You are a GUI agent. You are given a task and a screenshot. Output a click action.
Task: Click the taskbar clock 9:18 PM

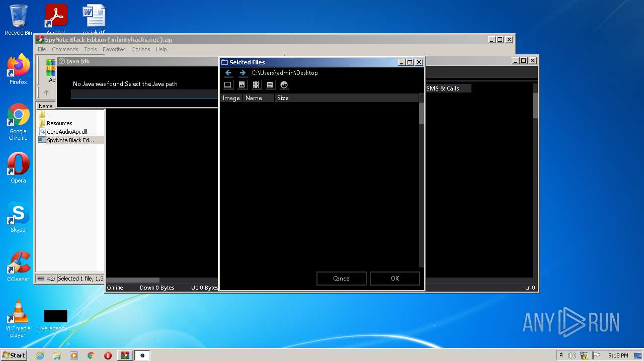pyautogui.click(x=618, y=355)
